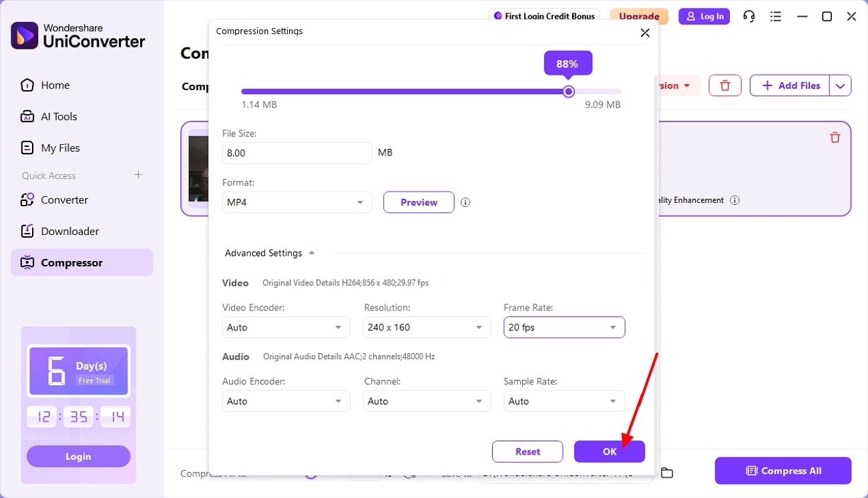Screen dimensions: 868x498
Task: Open the Frame Rate dropdown showing 20 fps
Action: (564, 328)
